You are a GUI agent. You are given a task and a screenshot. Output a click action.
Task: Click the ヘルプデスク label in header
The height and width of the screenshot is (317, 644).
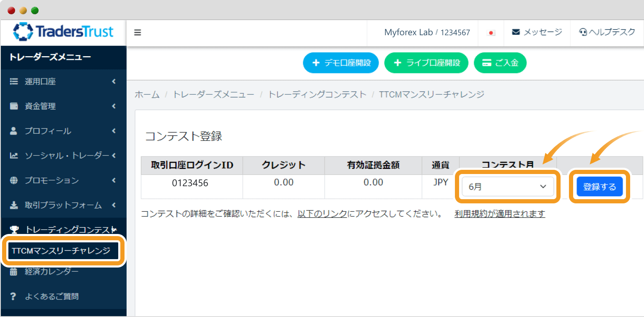(x=612, y=32)
